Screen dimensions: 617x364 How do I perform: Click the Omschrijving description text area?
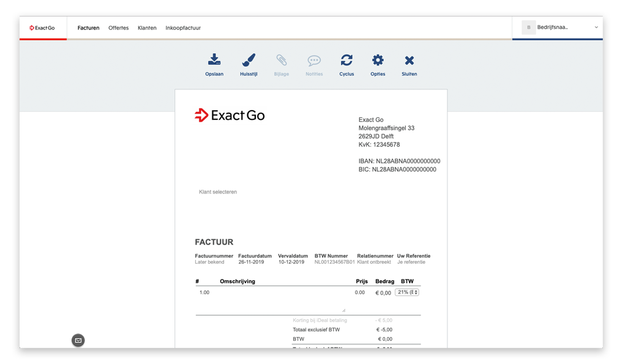tap(283, 301)
